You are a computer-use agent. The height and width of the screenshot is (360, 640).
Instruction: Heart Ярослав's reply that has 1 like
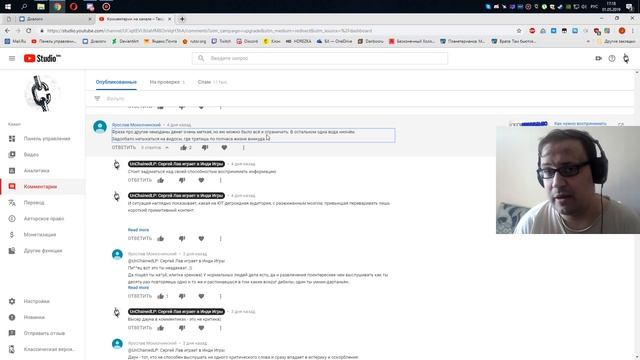pyautogui.click(x=201, y=296)
